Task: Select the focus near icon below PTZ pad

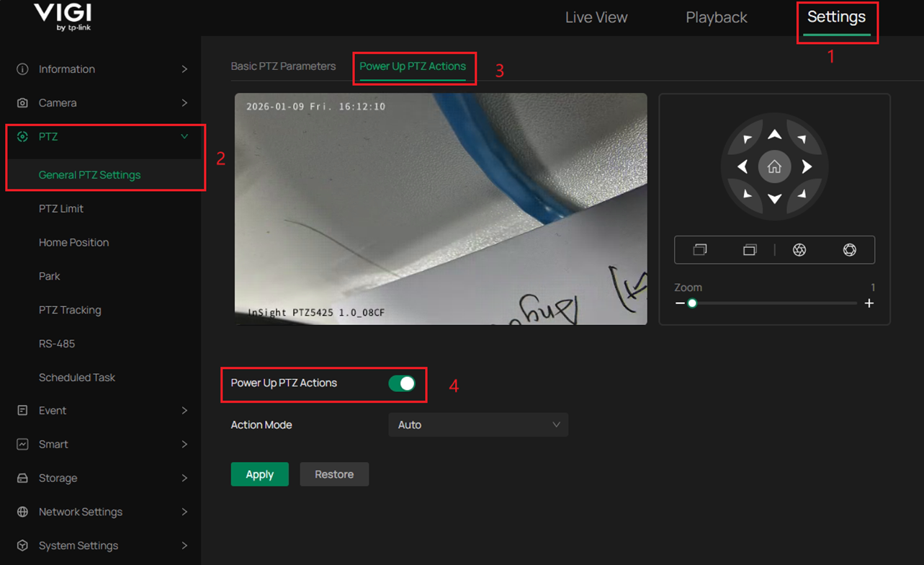Action: pyautogui.click(x=699, y=249)
